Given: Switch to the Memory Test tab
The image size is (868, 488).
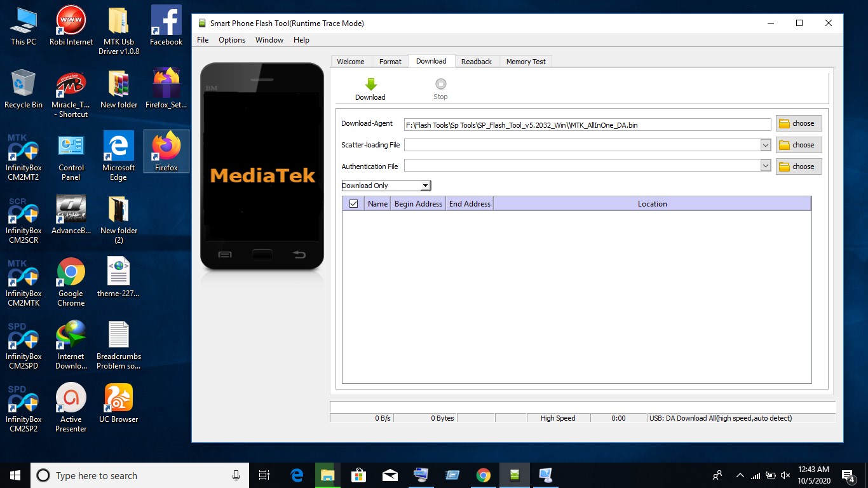Looking at the screenshot, I should click(526, 61).
